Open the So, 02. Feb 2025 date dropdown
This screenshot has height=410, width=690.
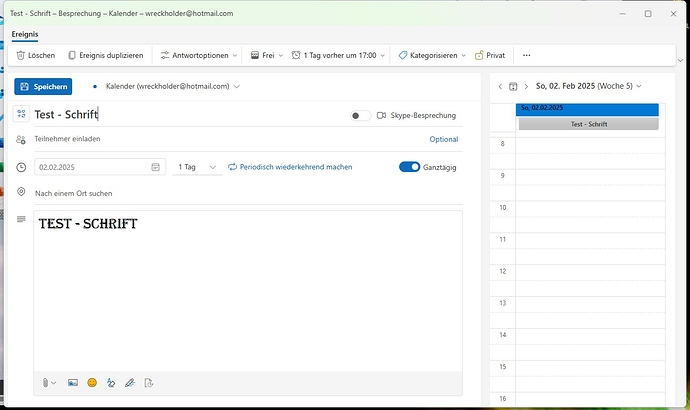tap(589, 86)
